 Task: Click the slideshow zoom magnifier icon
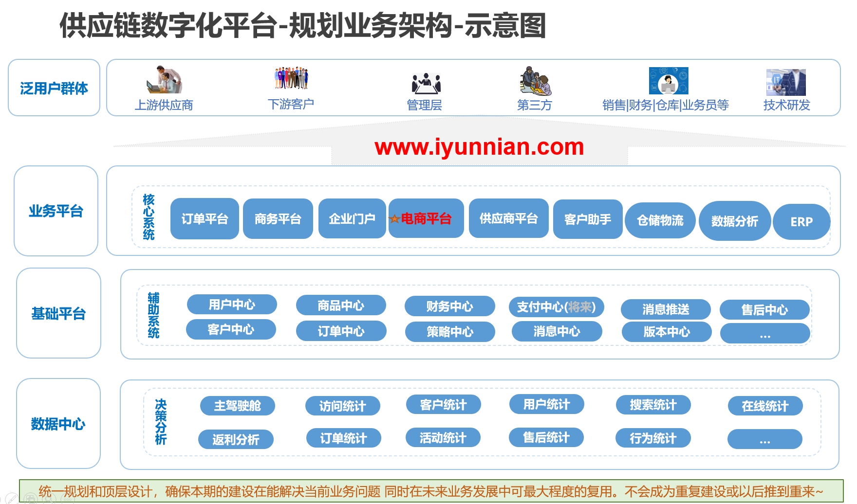click(49, 499)
